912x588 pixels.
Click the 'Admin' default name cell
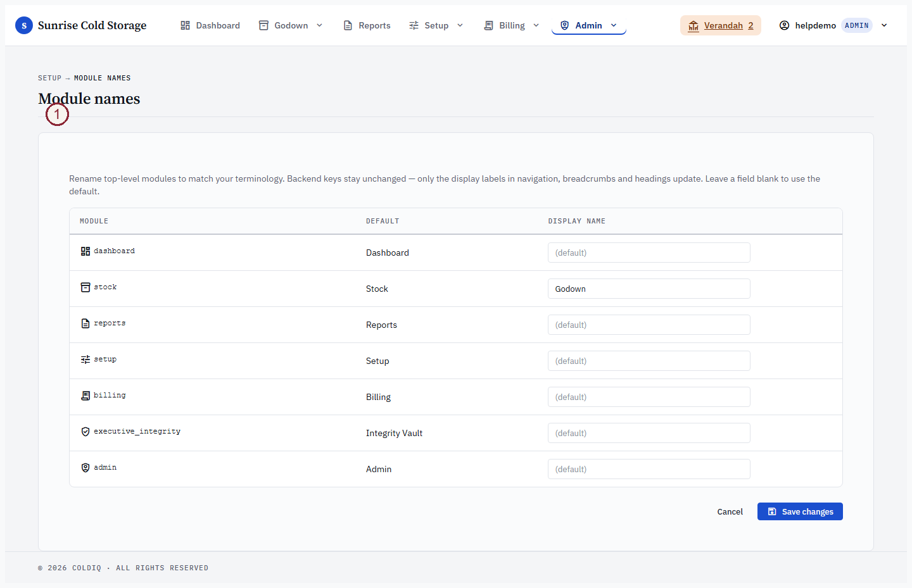coord(379,469)
